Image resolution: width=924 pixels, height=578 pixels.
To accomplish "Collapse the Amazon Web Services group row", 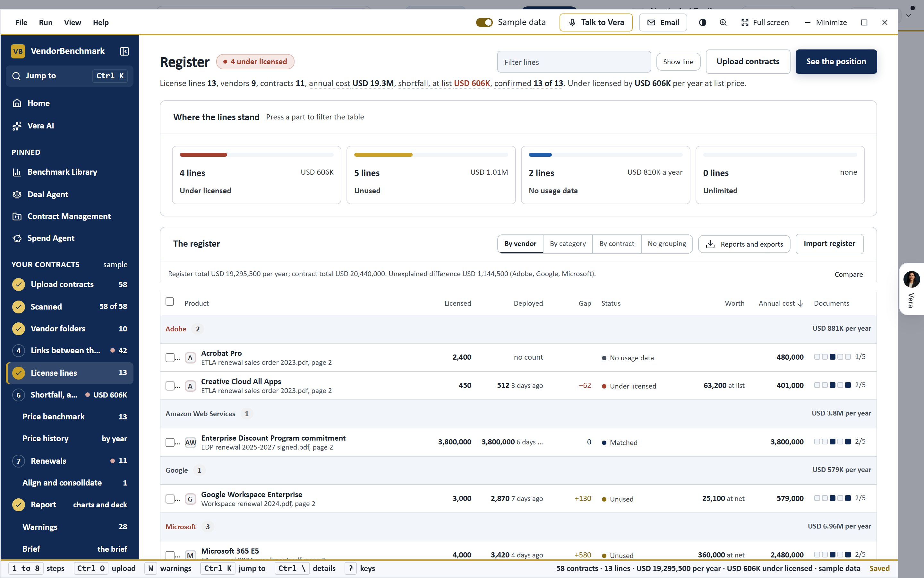I will pyautogui.click(x=518, y=414).
